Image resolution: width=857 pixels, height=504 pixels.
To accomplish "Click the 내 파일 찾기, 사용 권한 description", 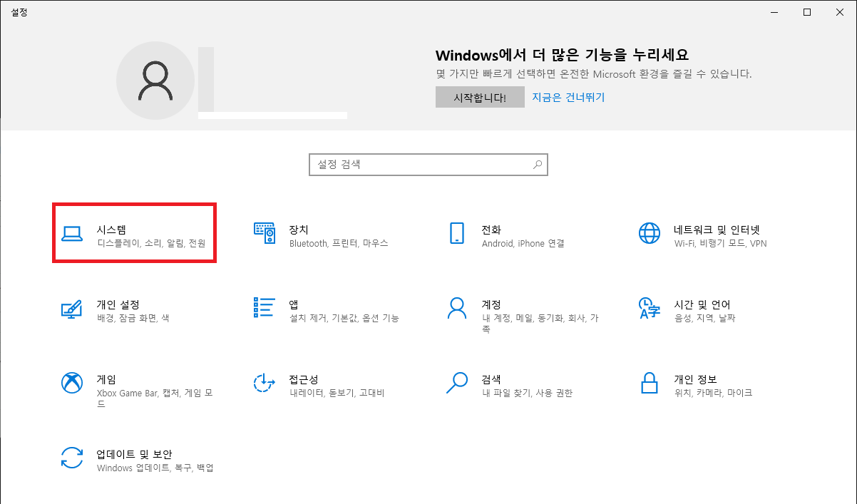I will [527, 393].
